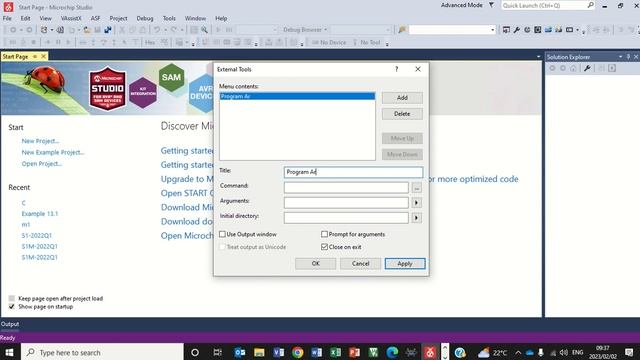Viewport: 640px width, 360px height.
Task: Click the New Example Project... link
Action: 53,152
